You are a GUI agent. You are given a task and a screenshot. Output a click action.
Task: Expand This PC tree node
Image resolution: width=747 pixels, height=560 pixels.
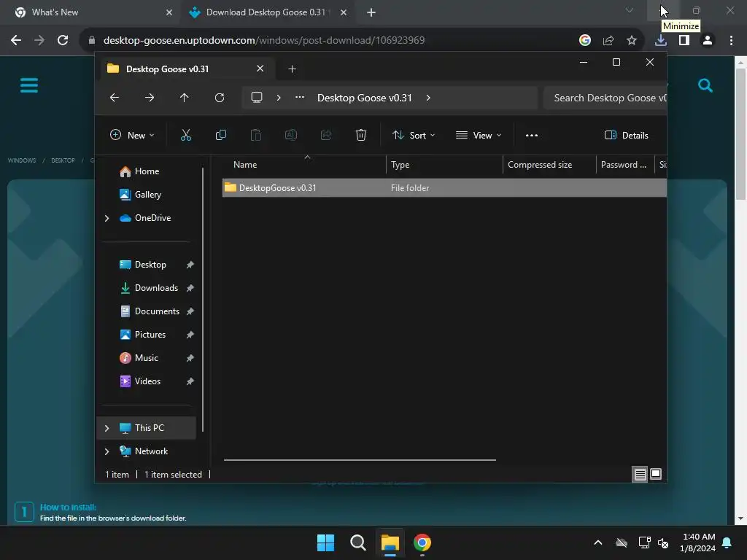(x=107, y=428)
